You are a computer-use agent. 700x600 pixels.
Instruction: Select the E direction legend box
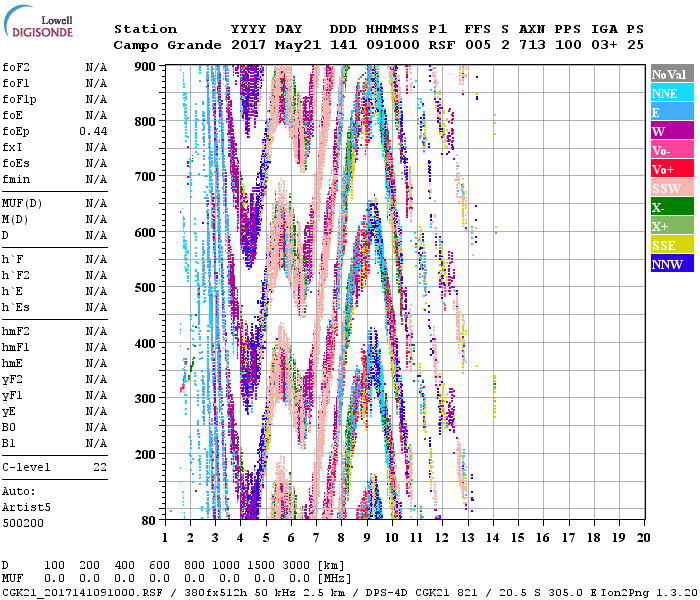click(670, 112)
